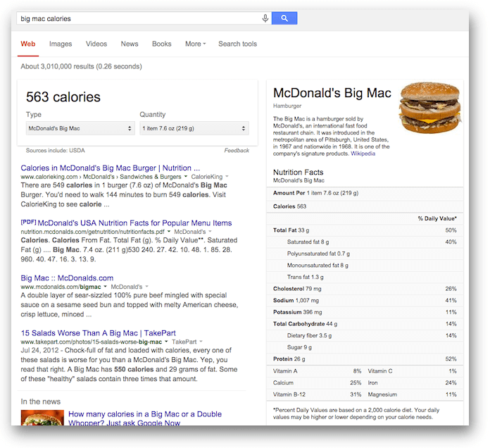Open 'Calories in McDonald's Big Mac Burger' result
490x448 pixels.
click(110, 168)
